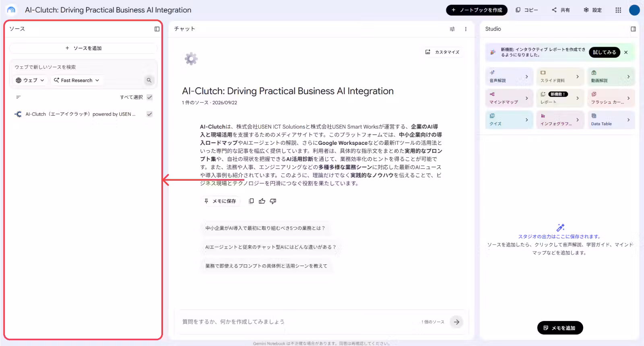Uncheck the AI-Clutch source checkbox

click(150, 114)
